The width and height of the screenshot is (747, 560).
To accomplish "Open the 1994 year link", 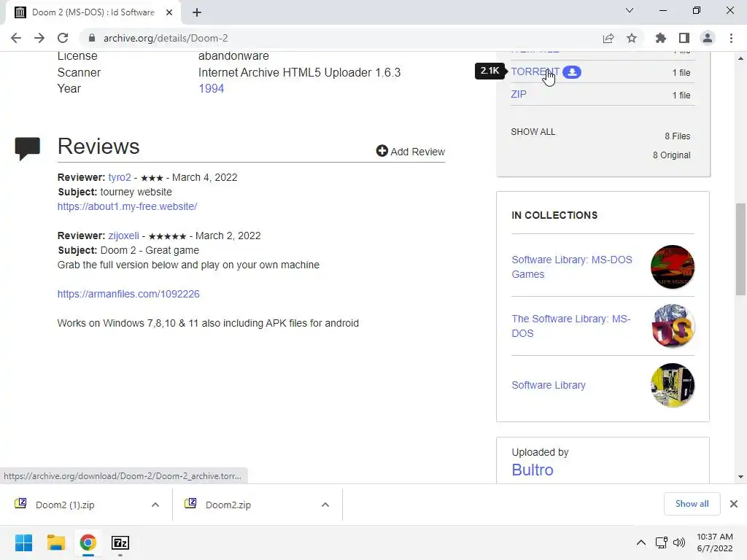I will click(211, 88).
